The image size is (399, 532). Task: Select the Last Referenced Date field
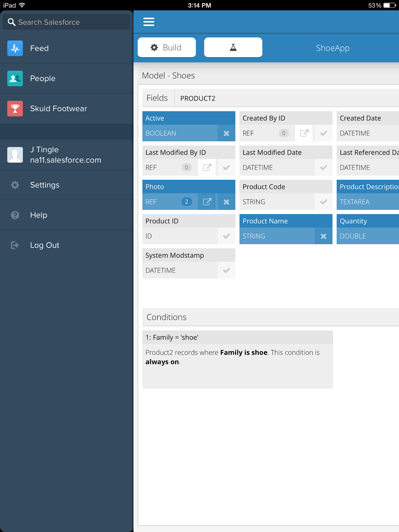pyautogui.click(x=368, y=160)
